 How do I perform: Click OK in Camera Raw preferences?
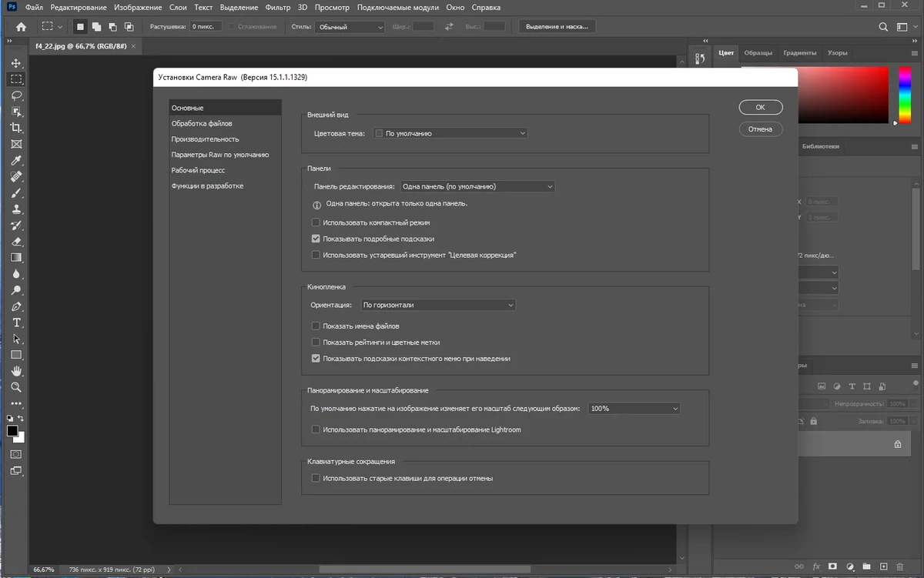click(x=760, y=108)
